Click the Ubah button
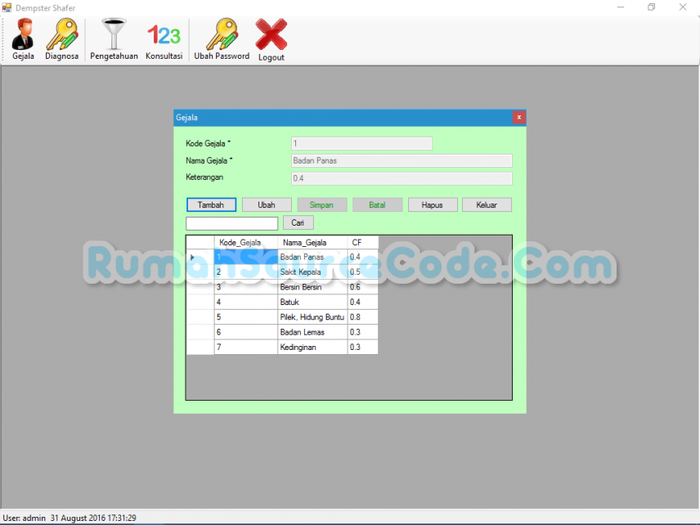 (x=267, y=205)
